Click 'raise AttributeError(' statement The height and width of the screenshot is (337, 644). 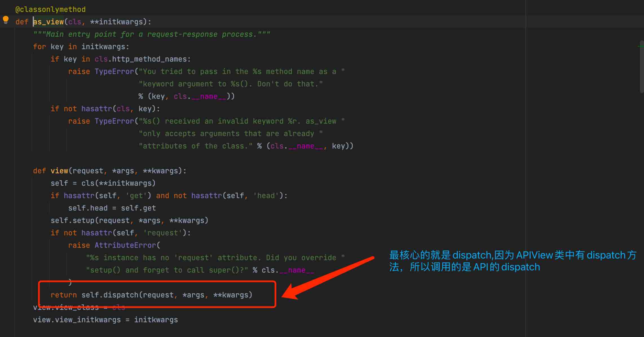point(114,245)
